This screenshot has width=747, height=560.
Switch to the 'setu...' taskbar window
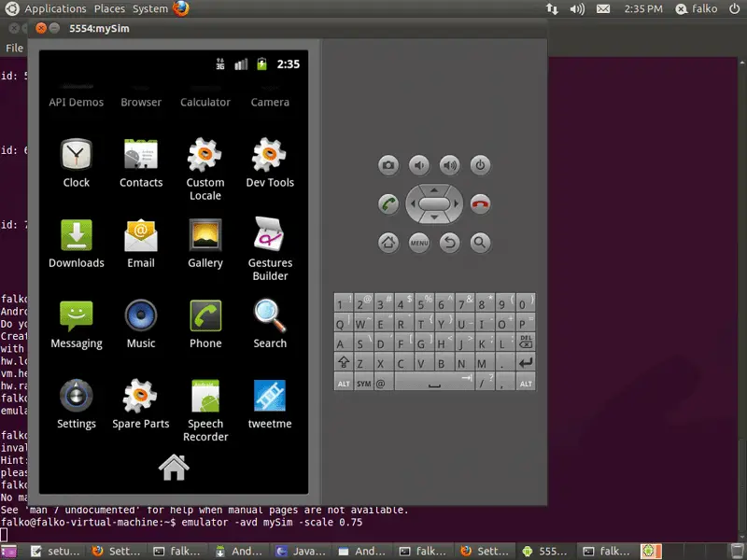[56, 551]
